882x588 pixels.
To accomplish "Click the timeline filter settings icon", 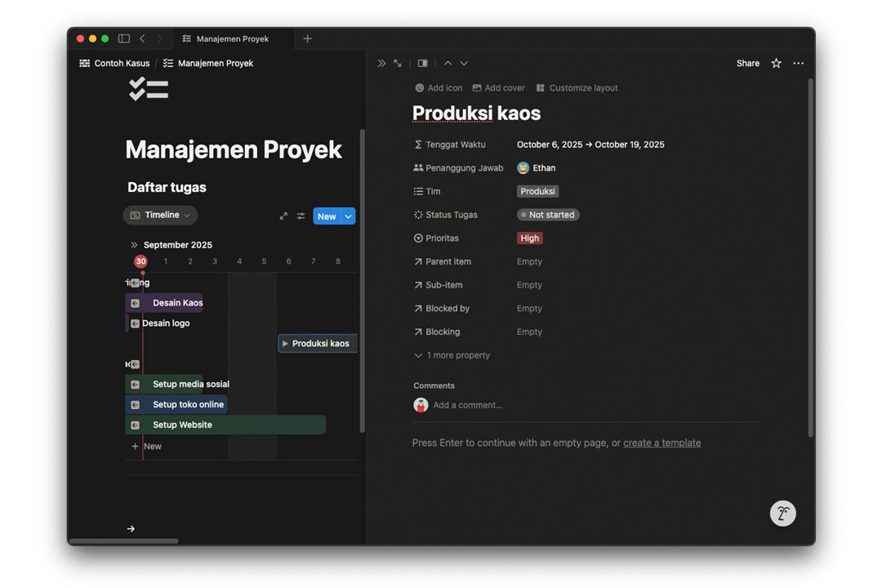I will pos(301,216).
